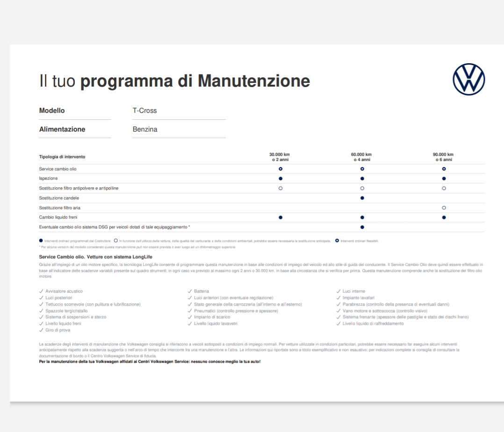
Task: Click the '30.000 km o 2 anni' column header
Action: tap(280, 157)
